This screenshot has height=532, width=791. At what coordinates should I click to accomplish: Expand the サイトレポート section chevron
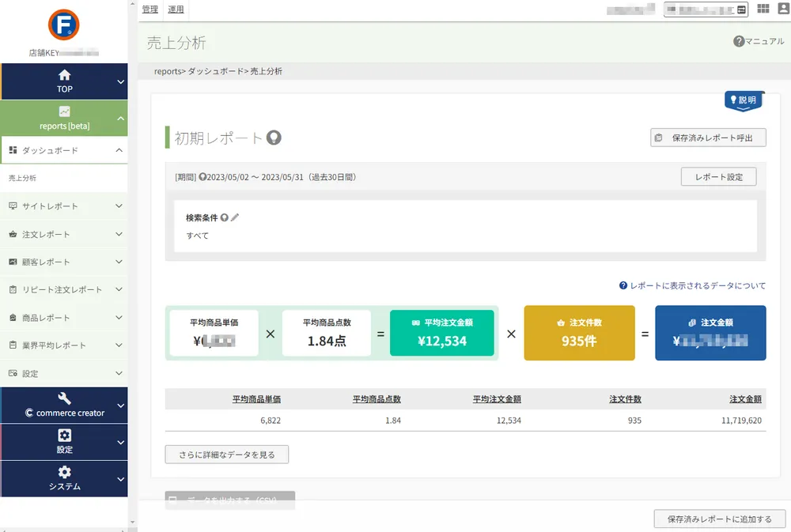pos(119,206)
